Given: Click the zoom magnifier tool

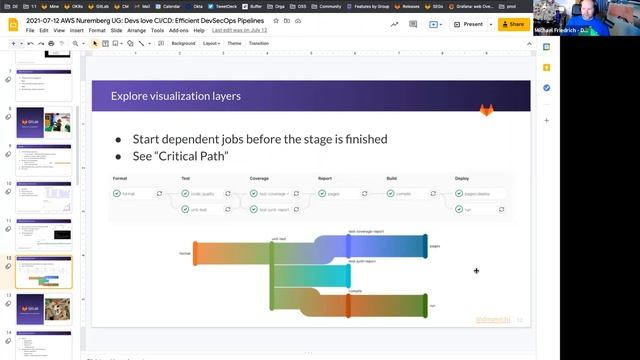Looking at the screenshot, I should [76, 43].
